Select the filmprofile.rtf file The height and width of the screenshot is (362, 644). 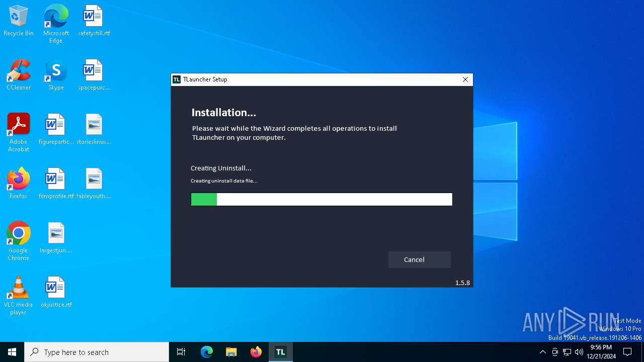(56, 184)
